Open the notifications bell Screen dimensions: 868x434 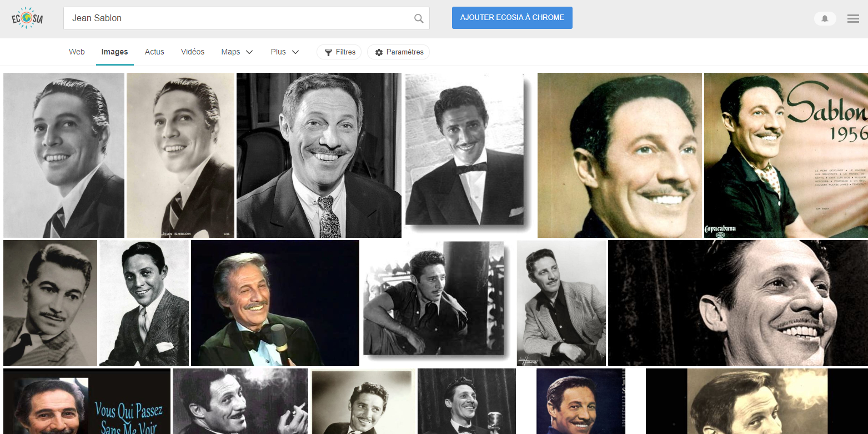[x=825, y=19]
